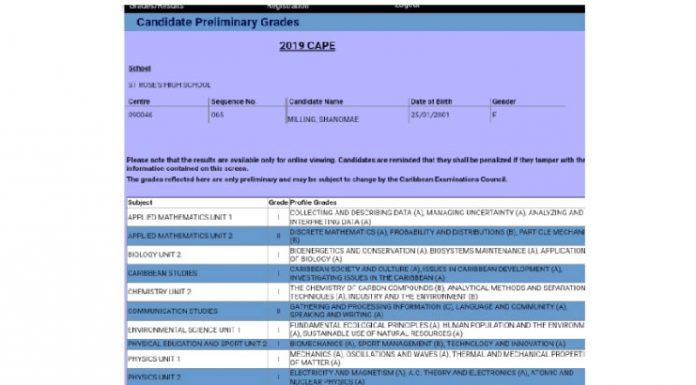Select Environmental Science Unit 1 subject
Image resolution: width=696 pixels, height=385 pixels.
coord(184,330)
